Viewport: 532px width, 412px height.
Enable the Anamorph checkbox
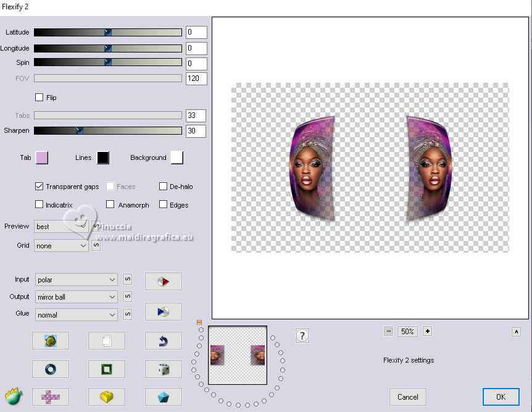click(110, 204)
